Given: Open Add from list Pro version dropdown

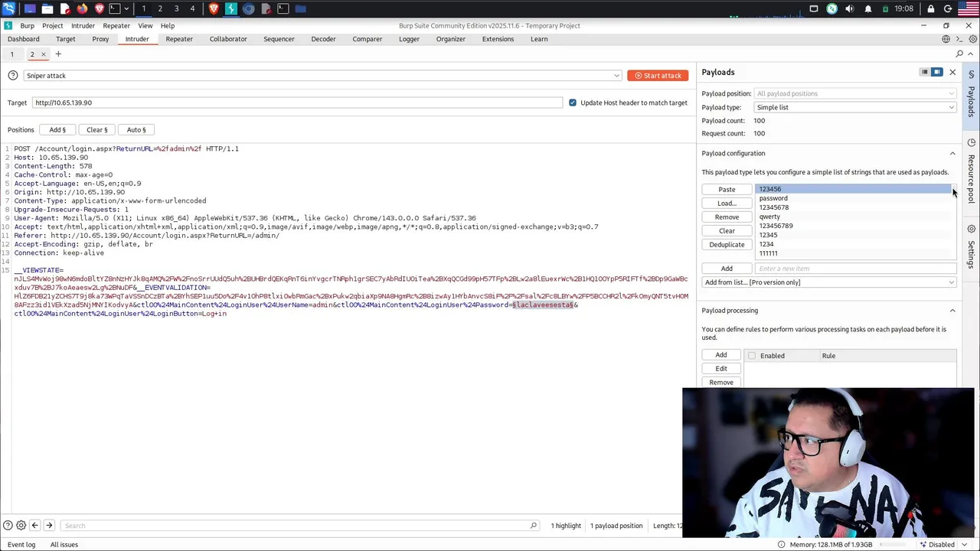Looking at the screenshot, I should coord(829,282).
